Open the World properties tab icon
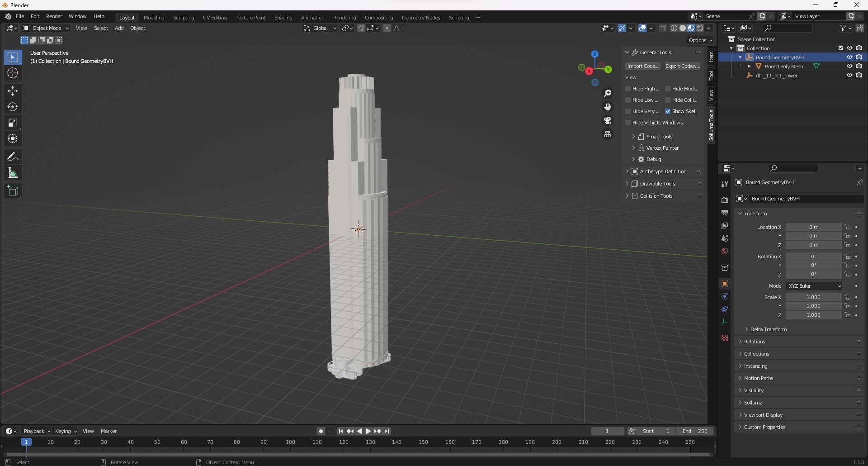868x466 pixels. 725,251
